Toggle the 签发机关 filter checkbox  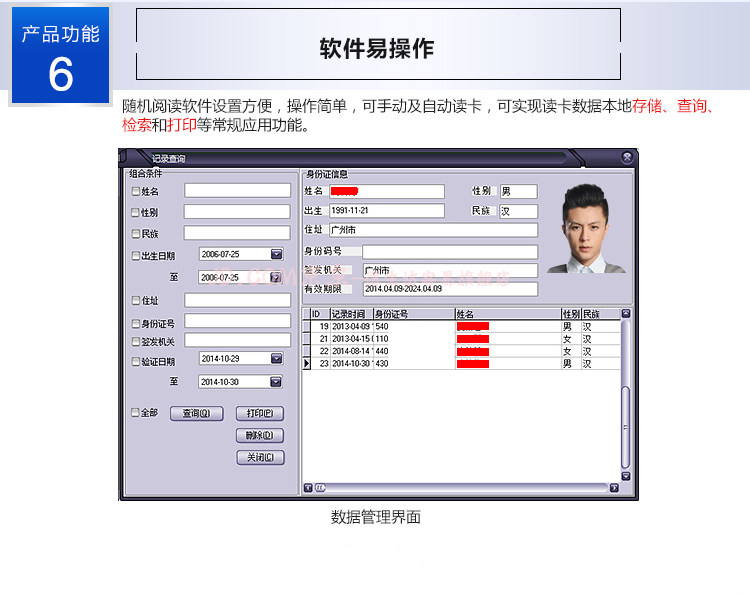[136, 341]
